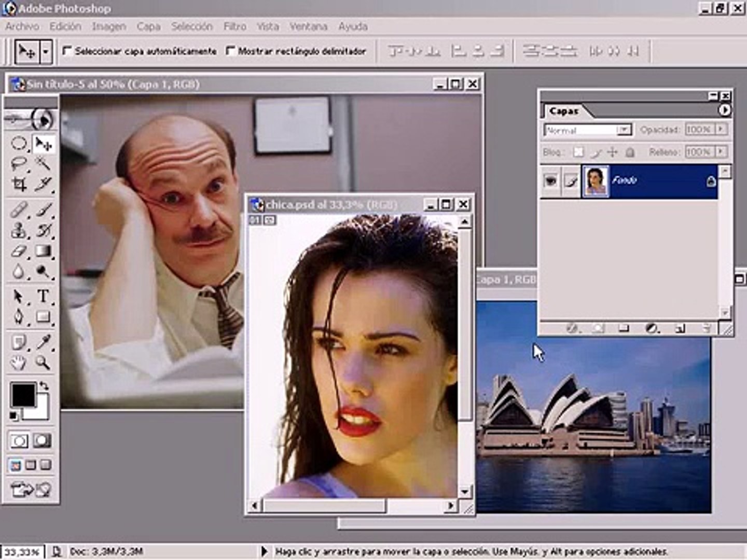Jump to ImageReady from the toolbox
This screenshot has height=560, width=747.
pos(31,489)
